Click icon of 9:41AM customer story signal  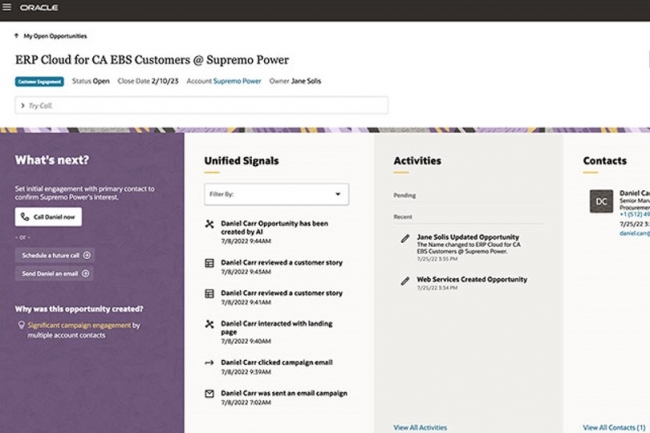[x=209, y=294]
